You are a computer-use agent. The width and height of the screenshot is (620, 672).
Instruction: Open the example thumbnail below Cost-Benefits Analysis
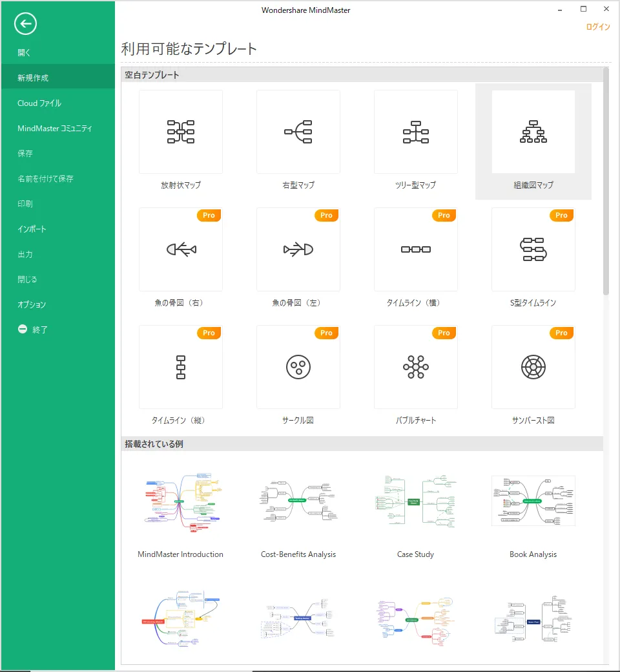298,619
